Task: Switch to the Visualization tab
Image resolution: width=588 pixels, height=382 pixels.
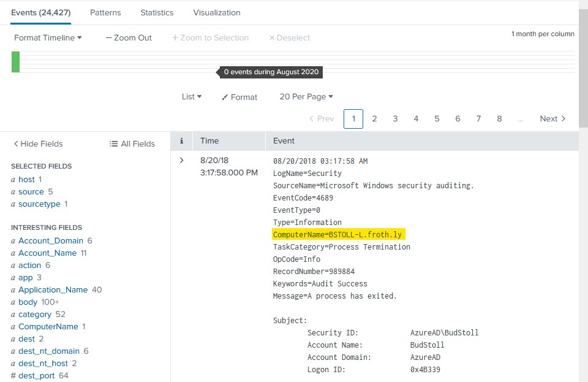Action: 216,12
